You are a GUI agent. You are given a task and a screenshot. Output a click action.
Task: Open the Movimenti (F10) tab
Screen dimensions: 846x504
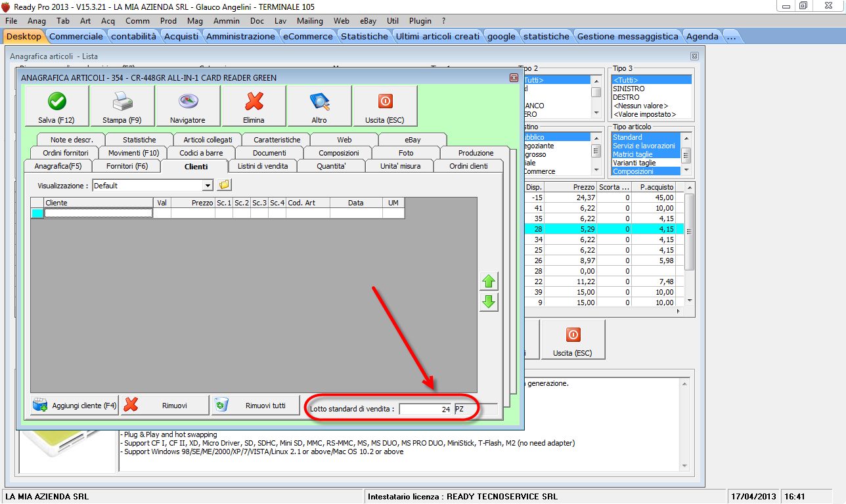pos(133,153)
